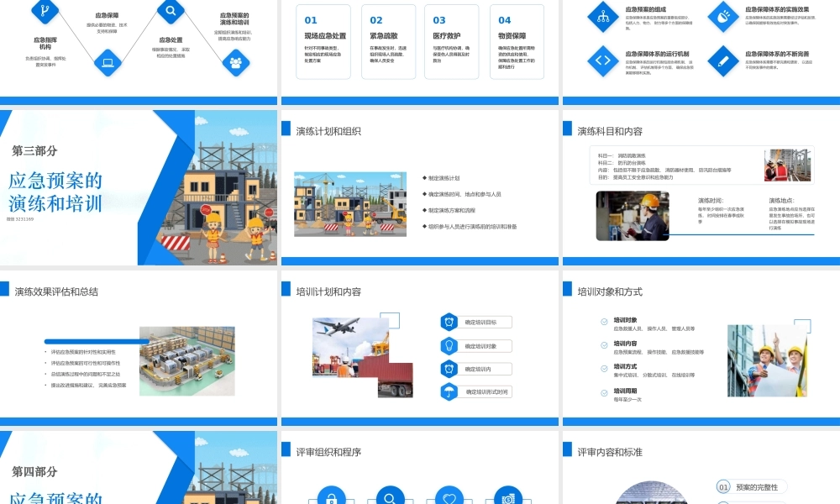Click the 预案的完整性 pill label
Viewport: 840px width, 504px height.
(x=757, y=487)
